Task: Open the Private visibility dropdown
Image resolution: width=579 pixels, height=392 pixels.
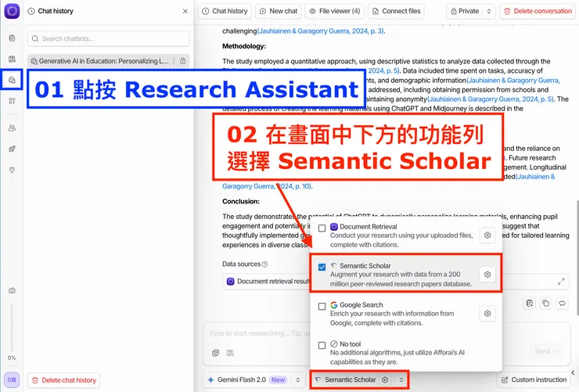Action: [470, 11]
